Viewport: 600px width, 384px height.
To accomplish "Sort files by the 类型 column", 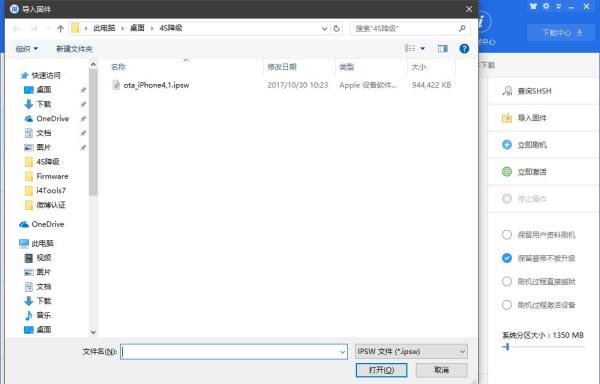I will tap(346, 67).
